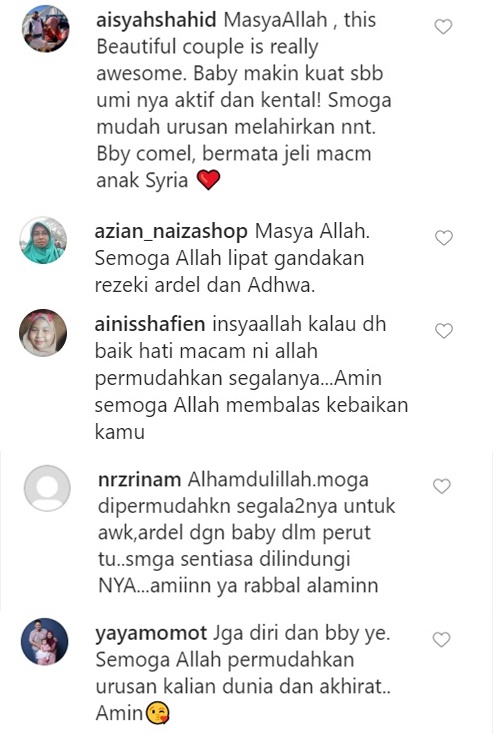View ainisshafien's profile photo
The image size is (493, 734).
click(x=43, y=332)
